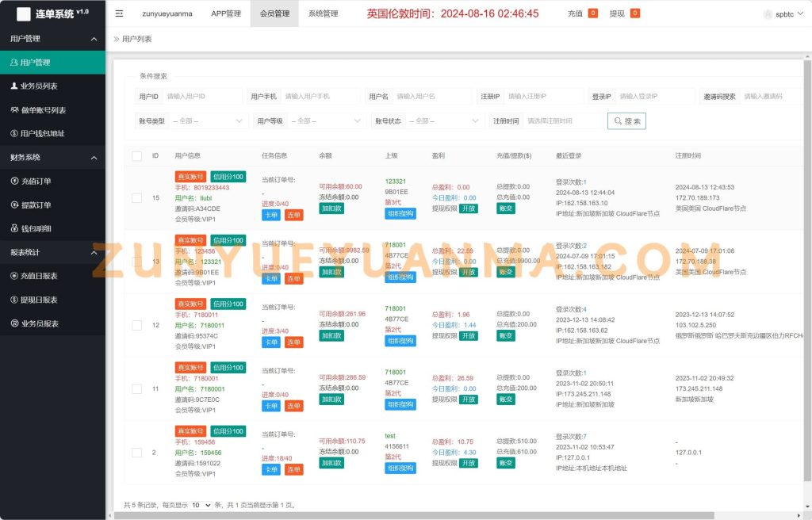Open the 账号类型 dropdown
Screen dimensions: 812x520
pos(209,121)
